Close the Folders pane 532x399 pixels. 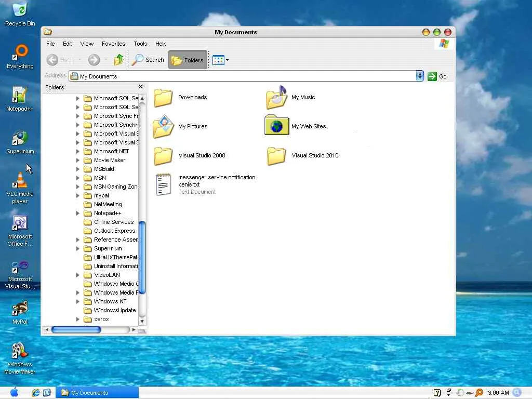[x=141, y=87]
